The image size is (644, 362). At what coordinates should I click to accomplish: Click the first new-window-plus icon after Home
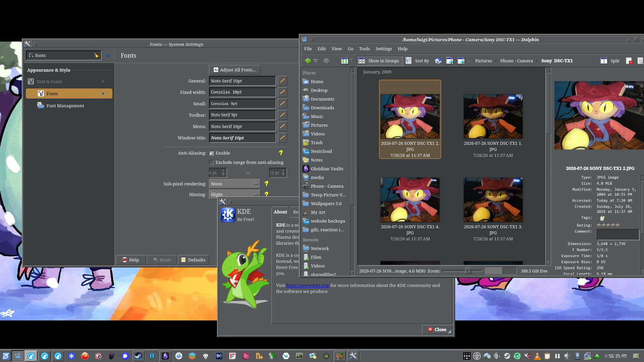[x=450, y=61]
